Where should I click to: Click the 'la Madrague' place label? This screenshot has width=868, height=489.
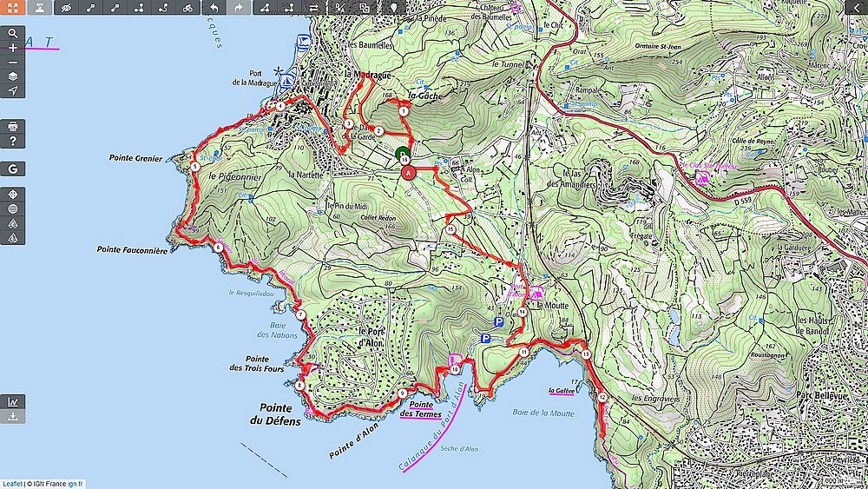367,74
